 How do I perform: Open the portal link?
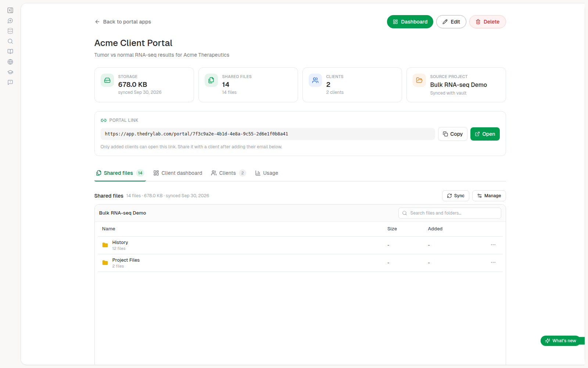[485, 134]
